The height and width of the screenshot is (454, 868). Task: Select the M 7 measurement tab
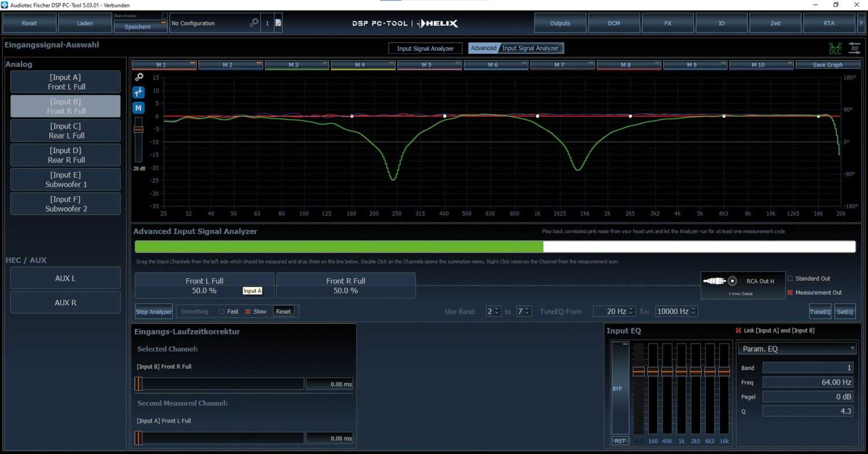click(x=562, y=65)
